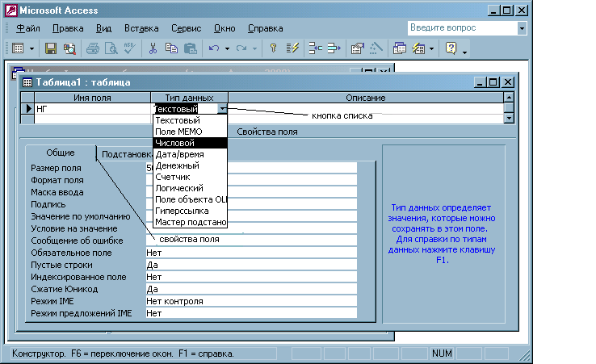Click the Undo arrow icon
Screen dimensions: 596x364
pos(214,48)
